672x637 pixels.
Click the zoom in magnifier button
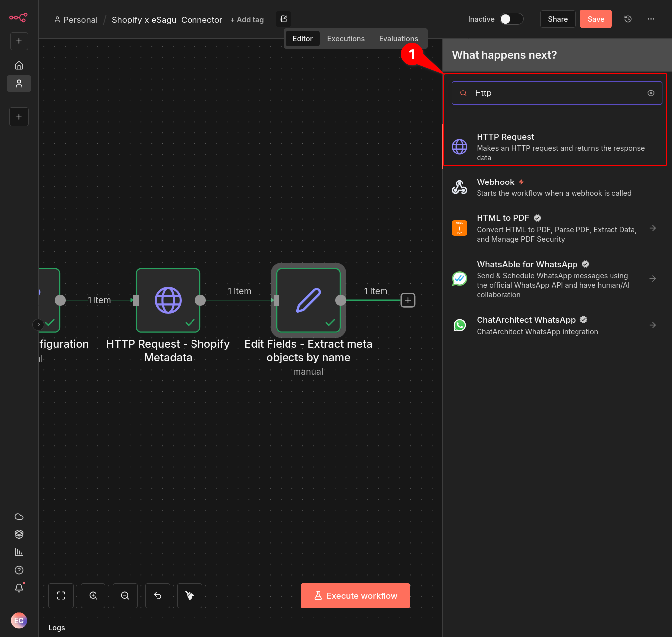click(x=93, y=596)
